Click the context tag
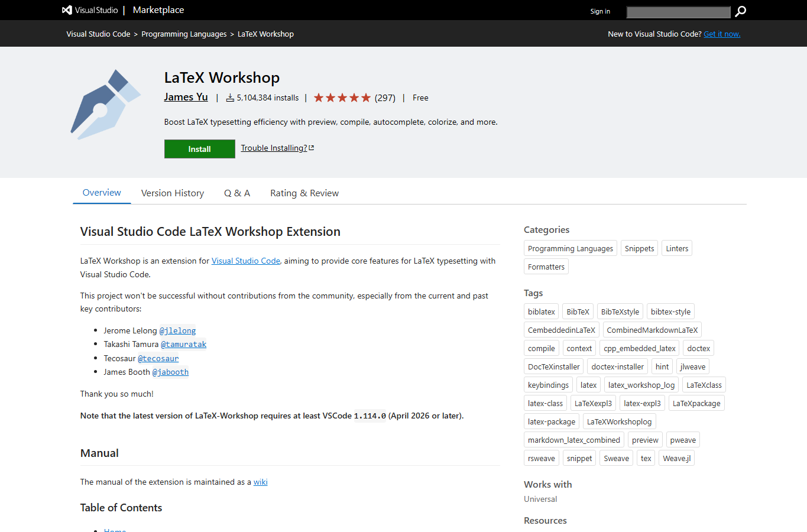The width and height of the screenshot is (807, 532). [x=579, y=348]
